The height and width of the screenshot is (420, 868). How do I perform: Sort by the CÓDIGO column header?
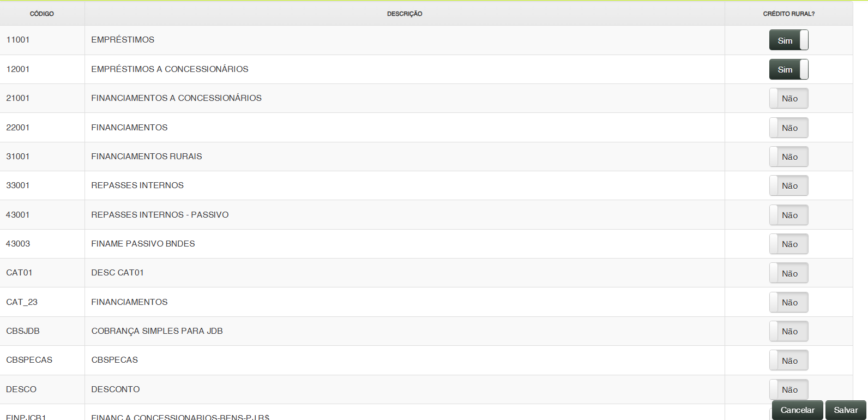coord(42,14)
